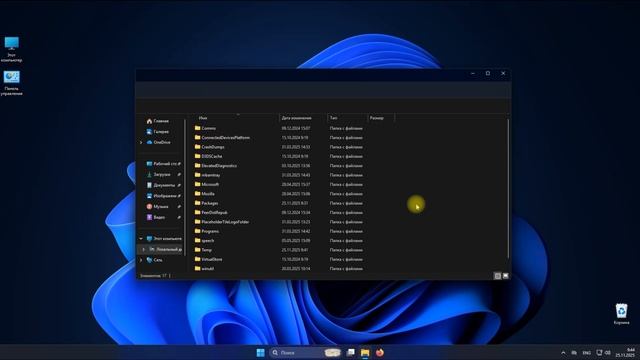
Task: Open the Windows Start menu
Action: coord(260,353)
